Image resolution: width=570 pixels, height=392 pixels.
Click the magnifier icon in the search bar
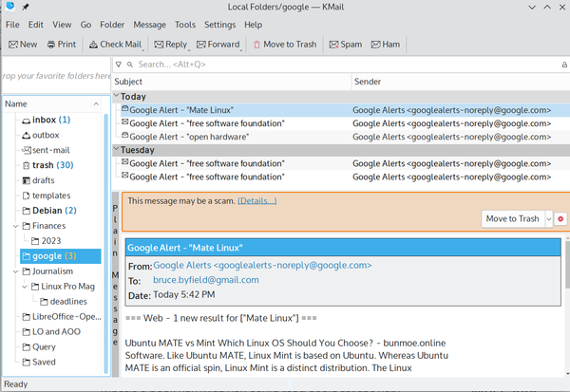130,65
